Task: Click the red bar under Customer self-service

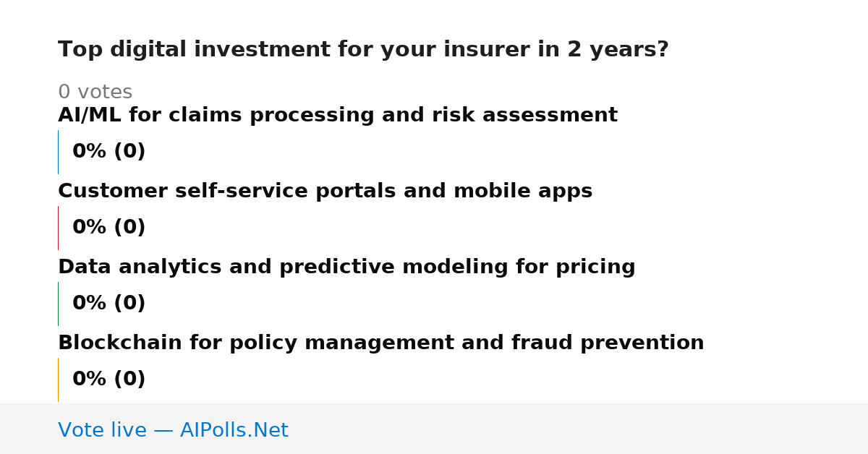Action: coord(59,228)
